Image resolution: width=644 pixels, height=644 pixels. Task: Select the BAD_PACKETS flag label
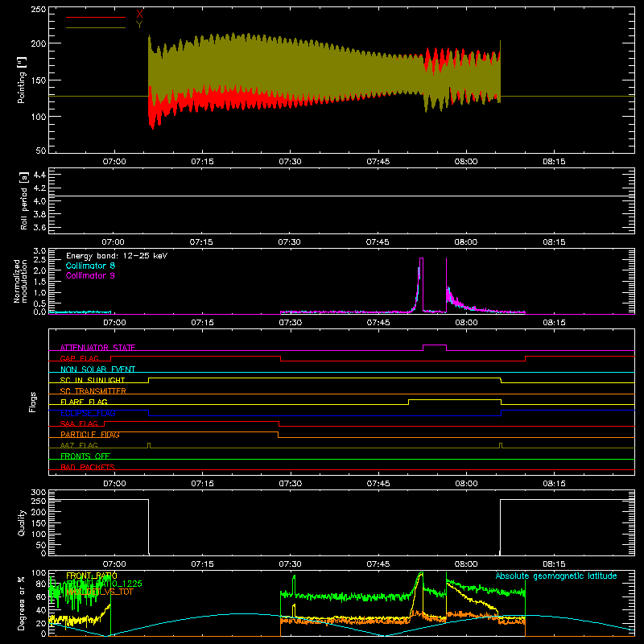pos(88,467)
